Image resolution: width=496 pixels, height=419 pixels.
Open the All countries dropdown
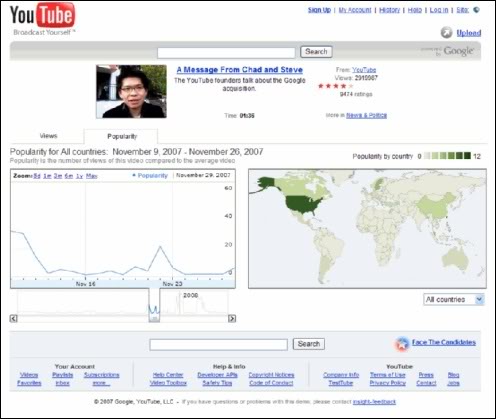tap(454, 299)
